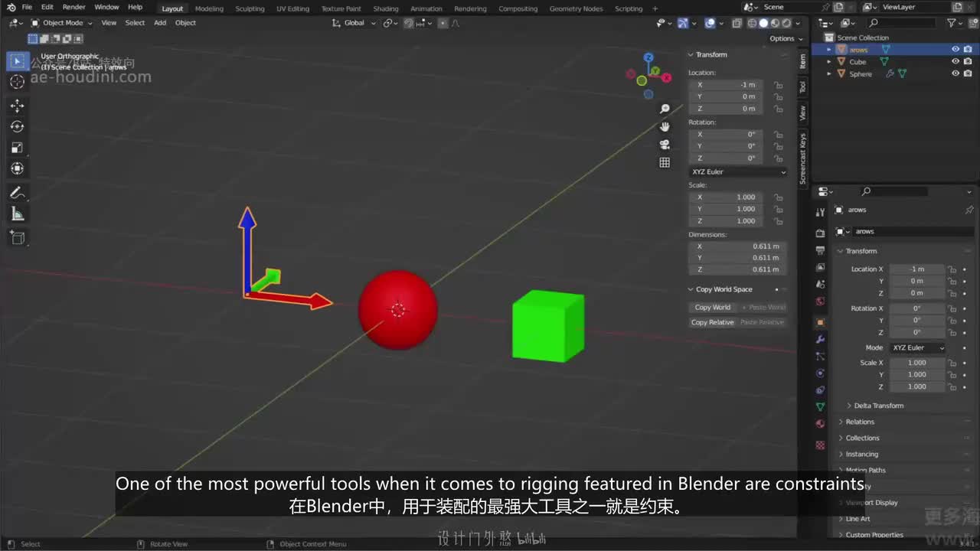Open the World properties tab icon

pos(820,301)
